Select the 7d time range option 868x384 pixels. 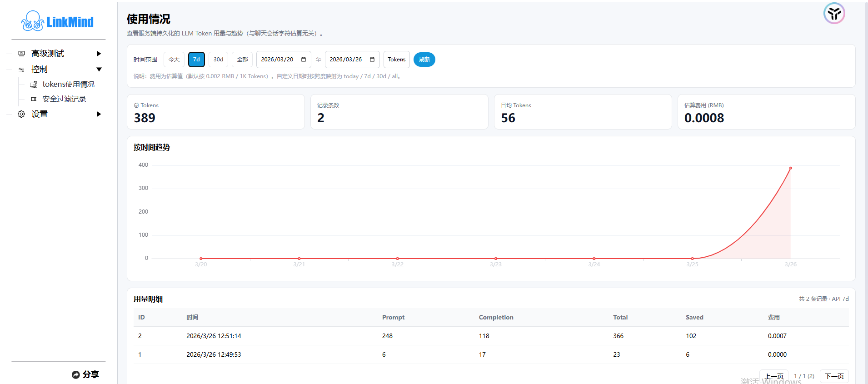click(196, 60)
